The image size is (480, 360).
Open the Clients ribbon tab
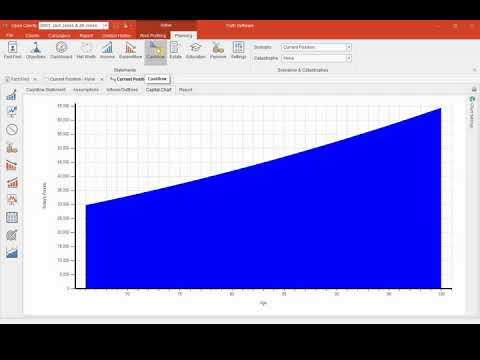tap(32, 36)
